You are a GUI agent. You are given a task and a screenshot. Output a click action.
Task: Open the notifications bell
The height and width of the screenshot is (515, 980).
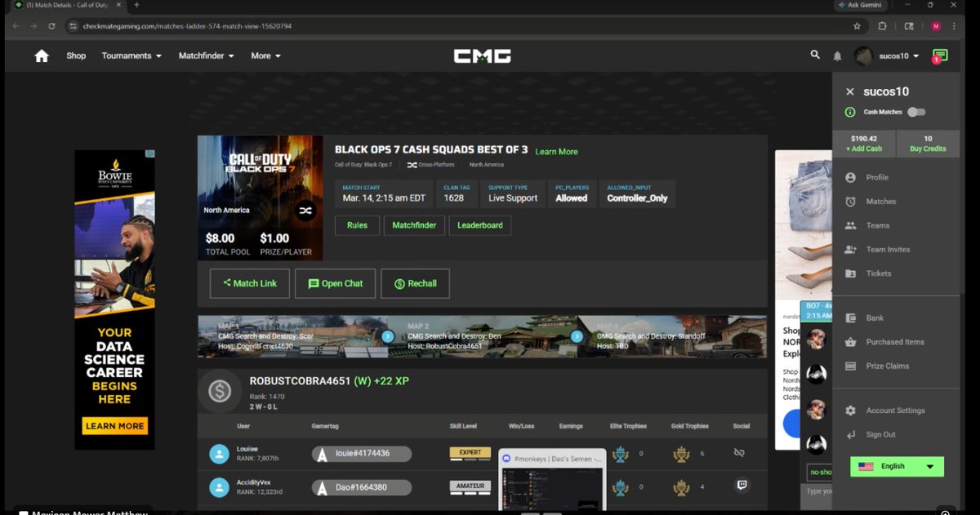pos(837,56)
